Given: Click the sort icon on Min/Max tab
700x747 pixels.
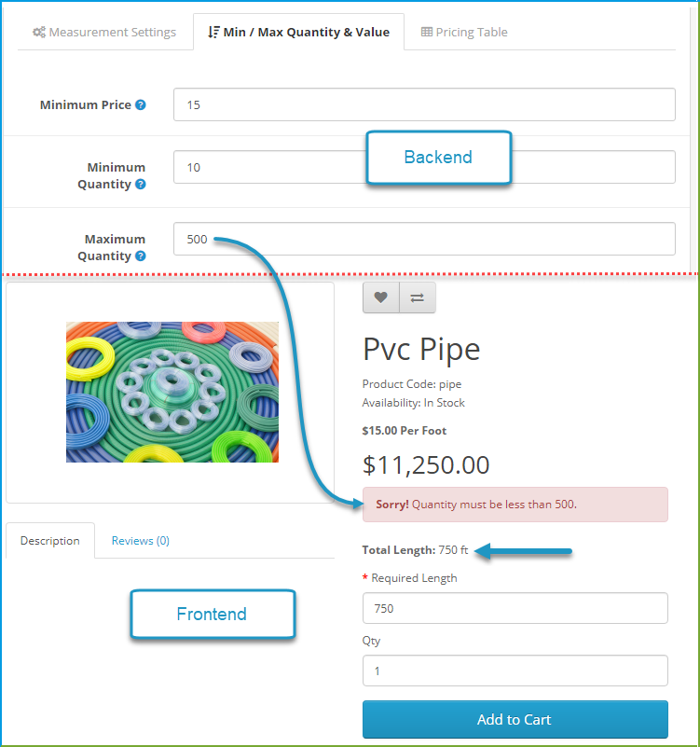Looking at the screenshot, I should (x=213, y=32).
